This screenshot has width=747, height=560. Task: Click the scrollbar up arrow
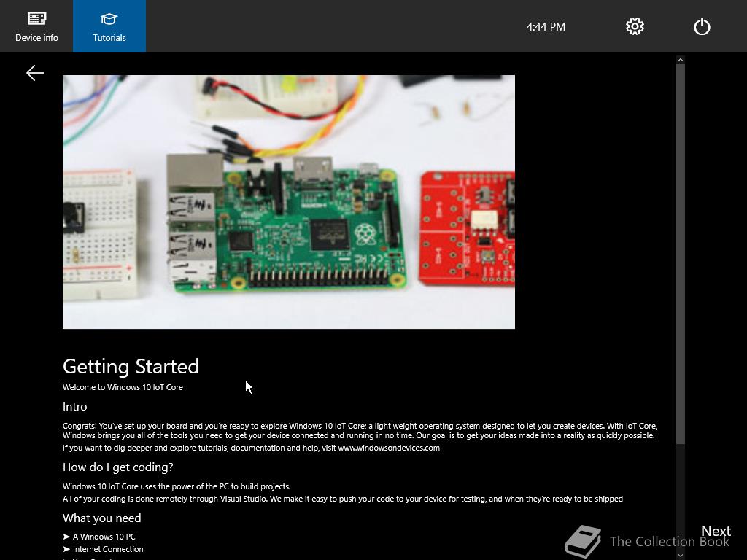[681, 60]
